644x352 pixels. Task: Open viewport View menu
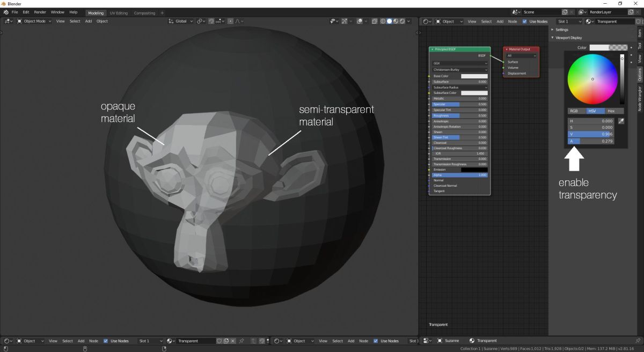61,21
